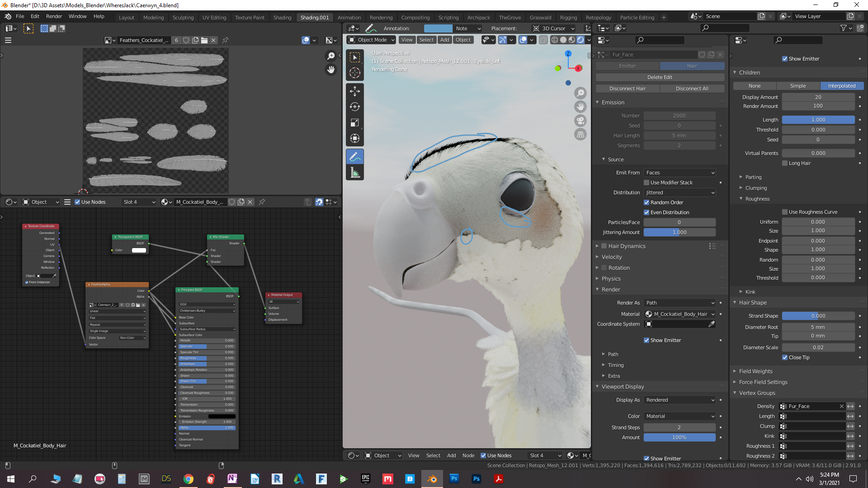The height and width of the screenshot is (488, 868).
Task: Click the Disconnect All button
Action: tap(692, 89)
